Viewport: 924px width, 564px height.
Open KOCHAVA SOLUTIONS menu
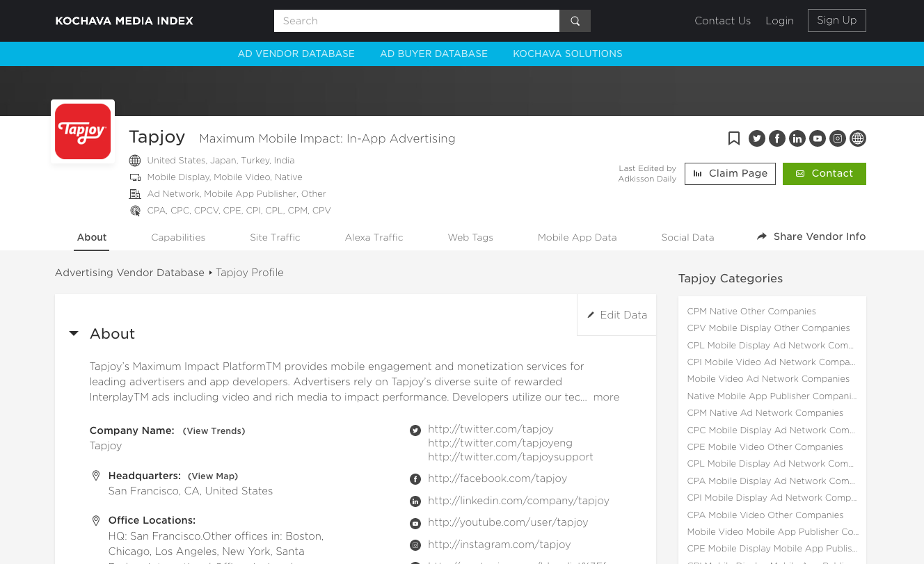(x=568, y=54)
